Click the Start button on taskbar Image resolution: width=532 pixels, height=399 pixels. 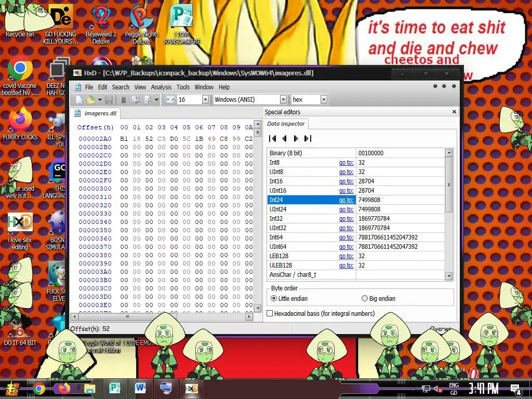pos(12,389)
